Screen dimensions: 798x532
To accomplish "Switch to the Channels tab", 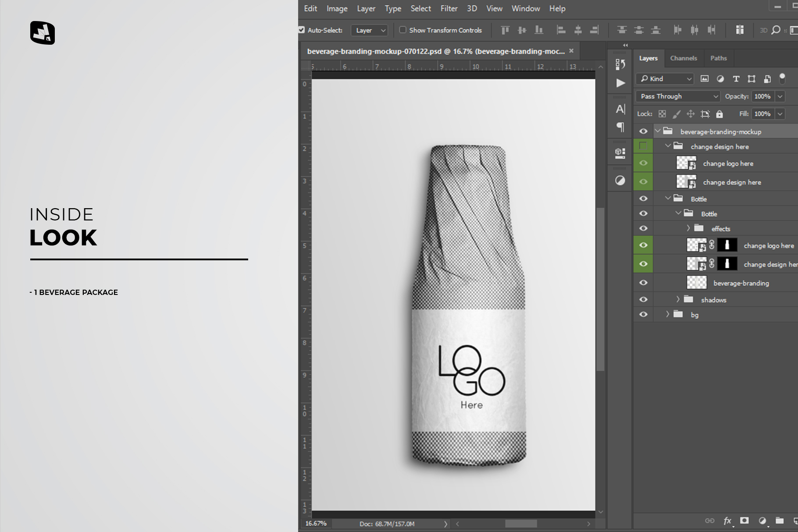I will pyautogui.click(x=683, y=58).
